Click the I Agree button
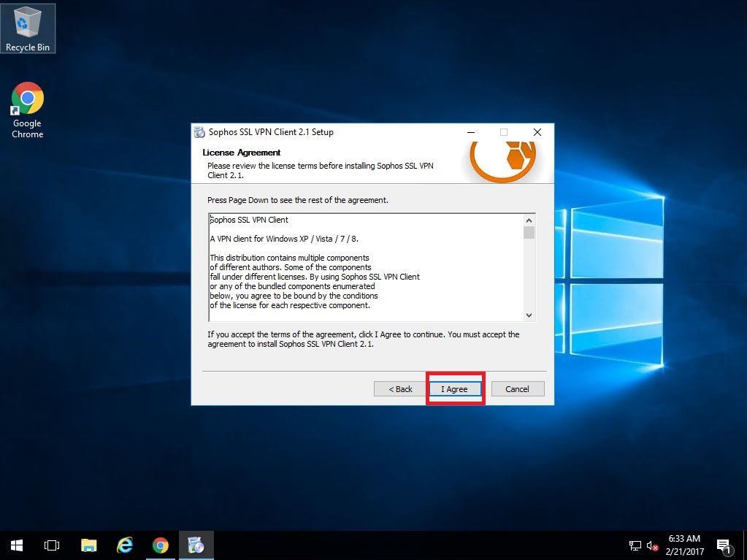Image resolution: width=747 pixels, height=560 pixels. tap(455, 389)
